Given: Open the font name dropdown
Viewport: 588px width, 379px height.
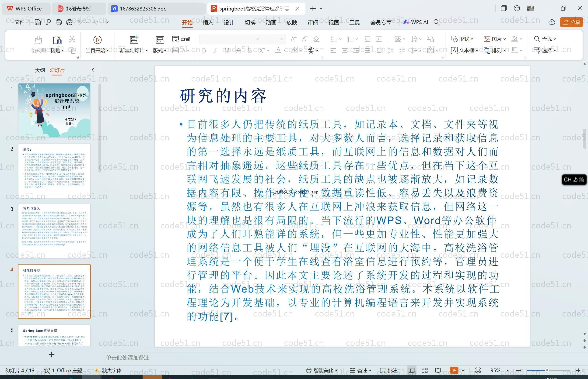Looking at the screenshot, I should pos(257,39).
